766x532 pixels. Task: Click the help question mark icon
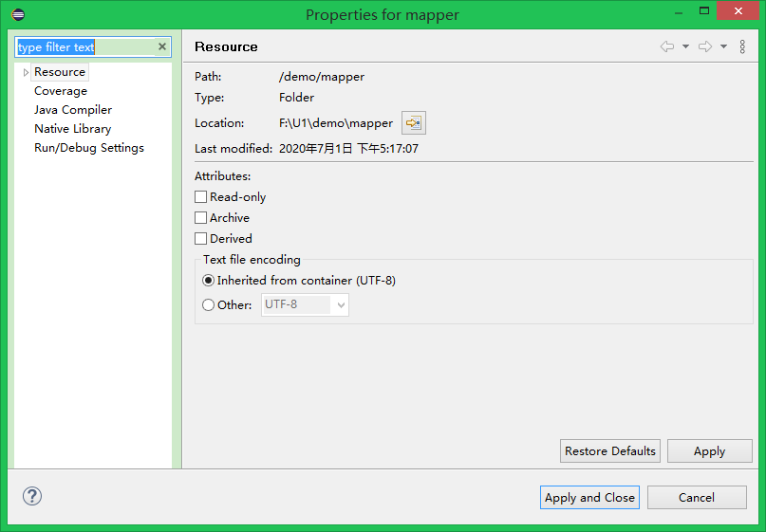pos(32,496)
